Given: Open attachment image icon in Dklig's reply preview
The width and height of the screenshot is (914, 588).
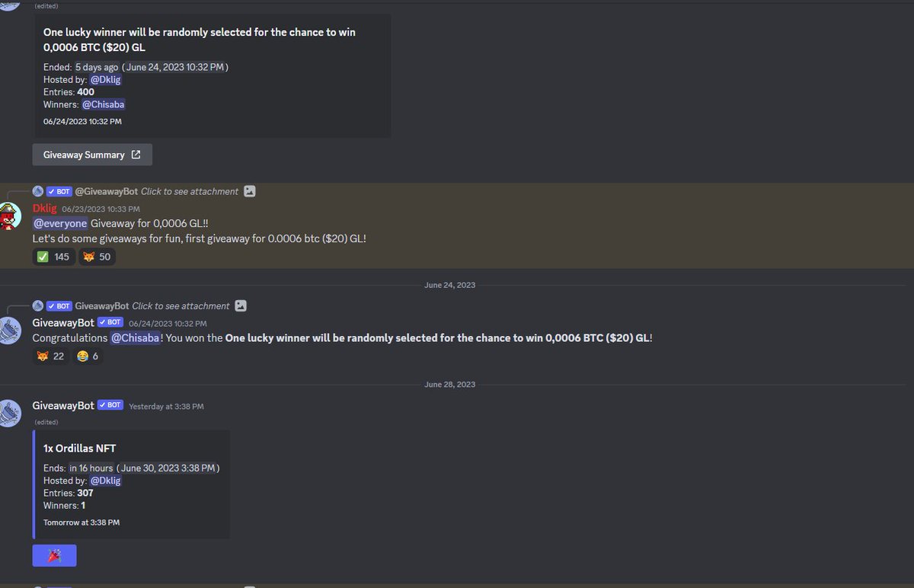Looking at the screenshot, I should tap(250, 192).
